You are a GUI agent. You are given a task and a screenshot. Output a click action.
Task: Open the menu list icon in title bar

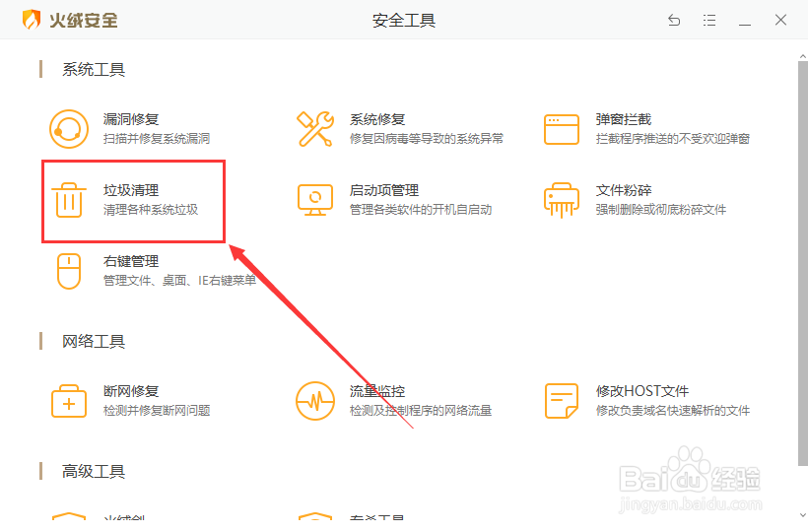709,20
